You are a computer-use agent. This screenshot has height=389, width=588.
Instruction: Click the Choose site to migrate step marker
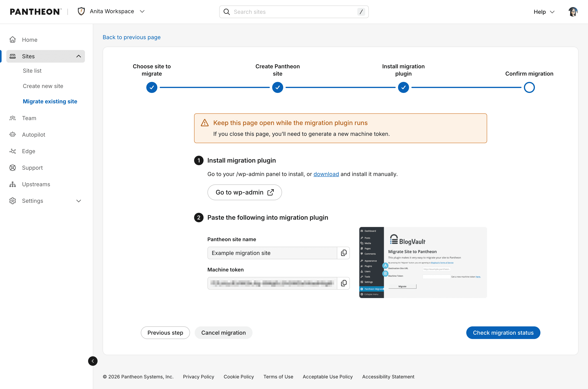(152, 88)
